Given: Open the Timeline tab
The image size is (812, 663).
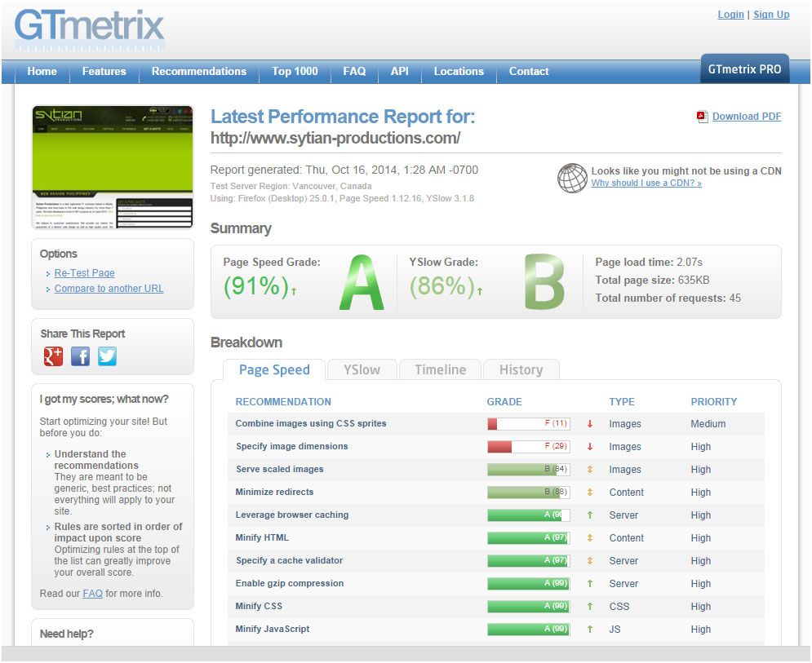Looking at the screenshot, I should click(x=440, y=369).
